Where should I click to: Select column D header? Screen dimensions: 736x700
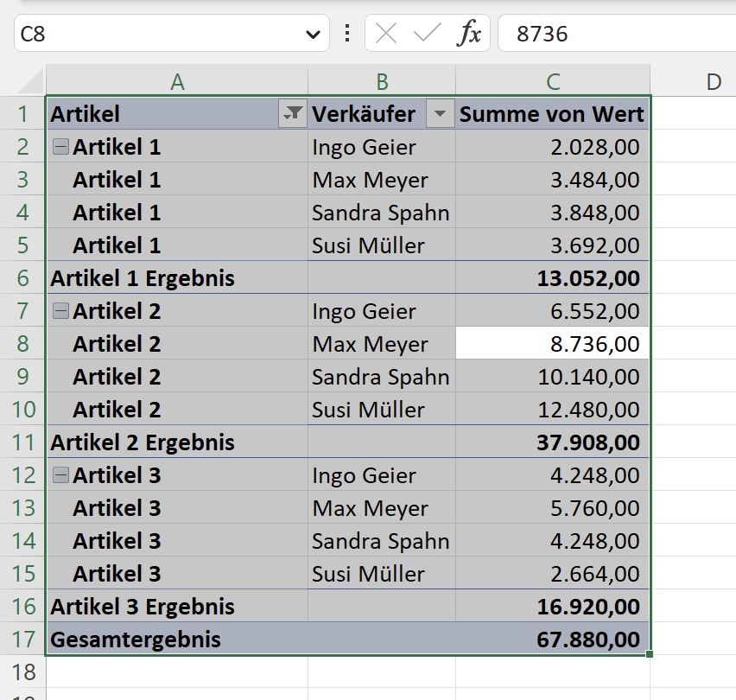694,80
